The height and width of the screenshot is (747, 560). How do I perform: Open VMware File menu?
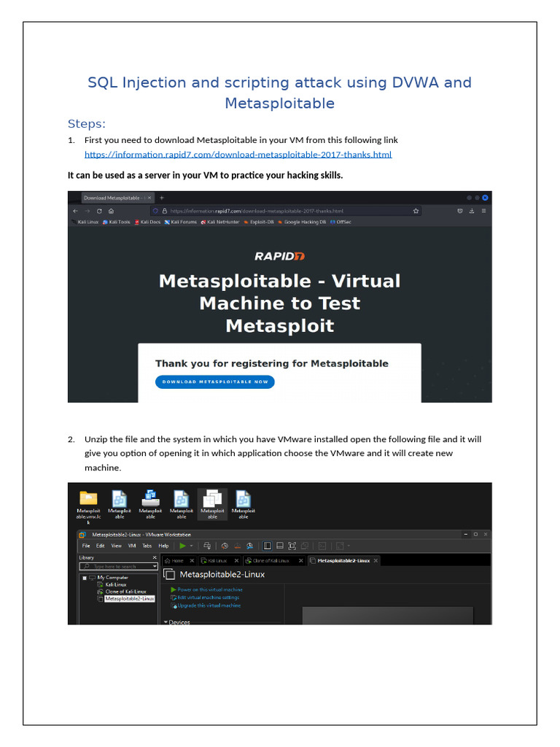[x=86, y=546]
